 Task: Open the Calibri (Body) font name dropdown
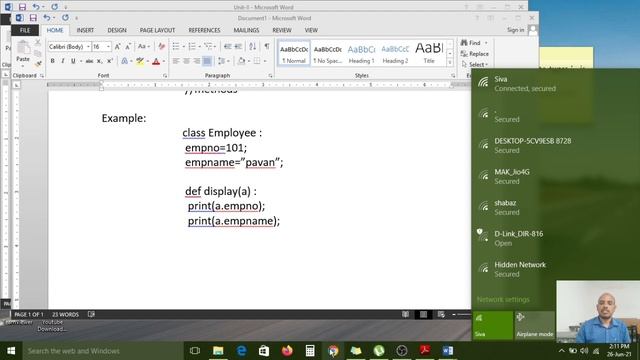pos(88,47)
